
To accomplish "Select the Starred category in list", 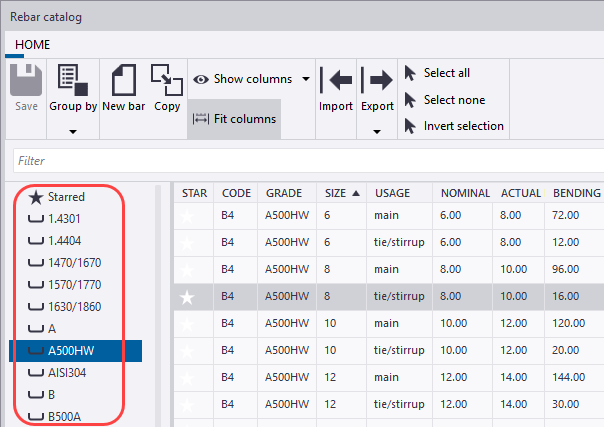I will click(66, 197).
